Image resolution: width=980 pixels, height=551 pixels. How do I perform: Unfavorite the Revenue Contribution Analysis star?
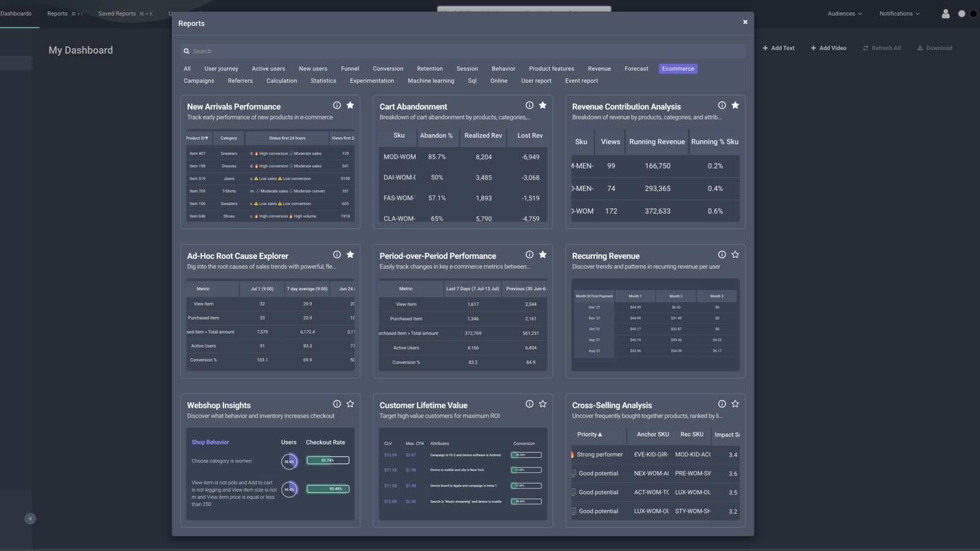click(735, 105)
